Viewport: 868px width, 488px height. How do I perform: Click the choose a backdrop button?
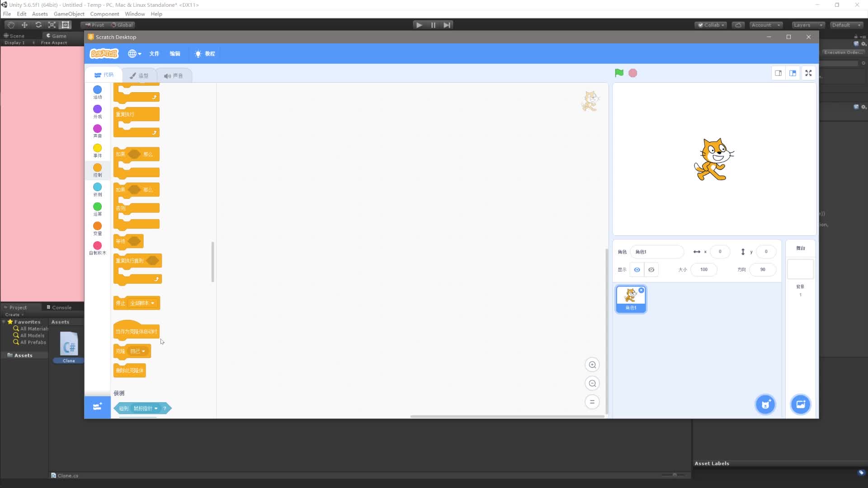[x=800, y=404]
